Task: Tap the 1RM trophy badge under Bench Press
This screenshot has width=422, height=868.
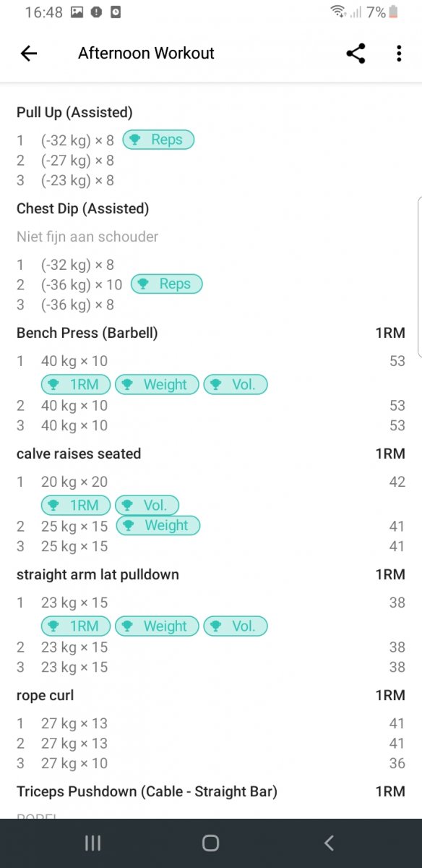Action: (75, 384)
